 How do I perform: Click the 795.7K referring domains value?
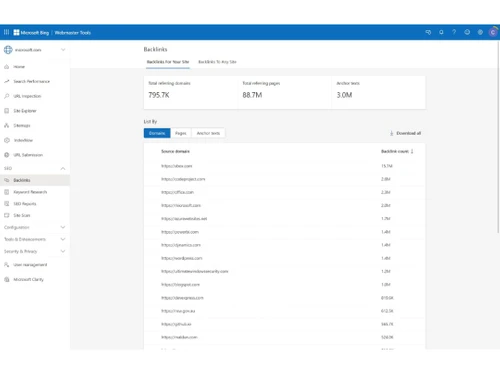[159, 95]
